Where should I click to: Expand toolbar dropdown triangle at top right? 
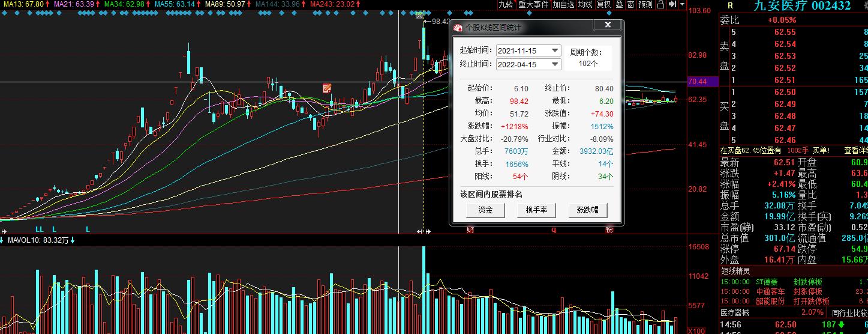pos(682,4)
